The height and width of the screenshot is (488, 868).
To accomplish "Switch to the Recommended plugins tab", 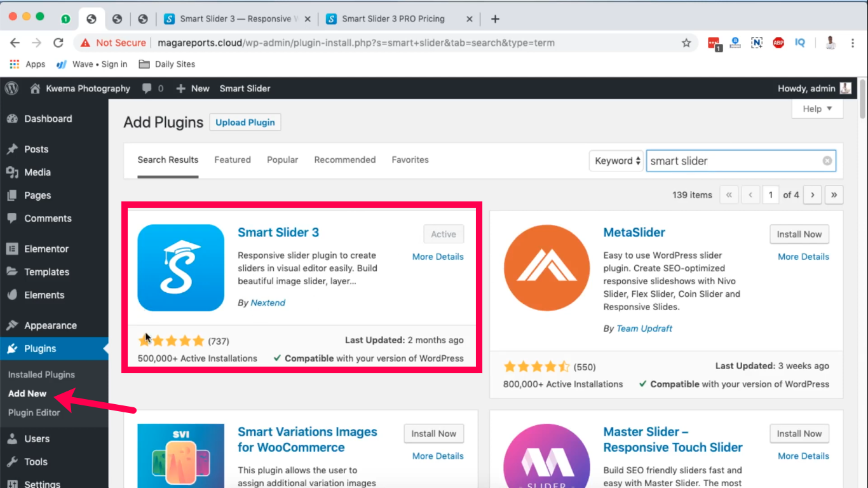I will [345, 160].
